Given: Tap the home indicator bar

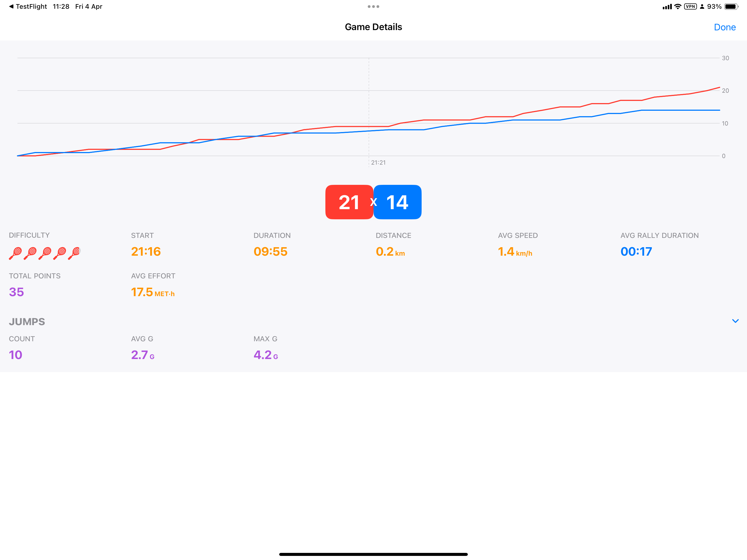Looking at the screenshot, I should click(x=373, y=554).
